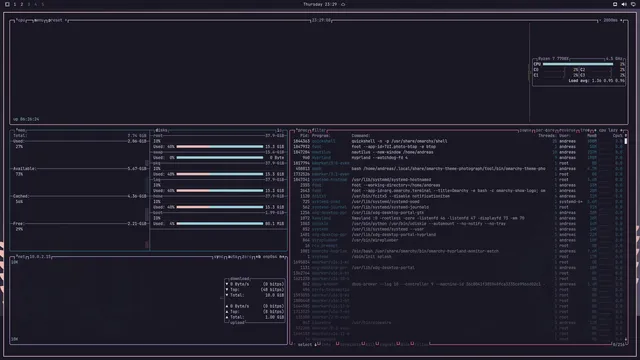The width and height of the screenshot is (640, 360).
Task: Click the net box title label
Action: [x=21, y=257]
